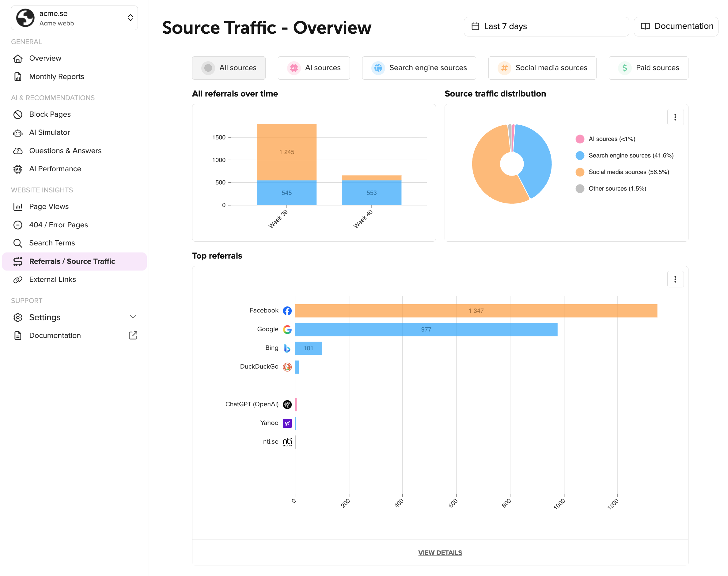Screen dimensions: 728x576
Task: Select the Social media sources tab
Action: (542, 68)
